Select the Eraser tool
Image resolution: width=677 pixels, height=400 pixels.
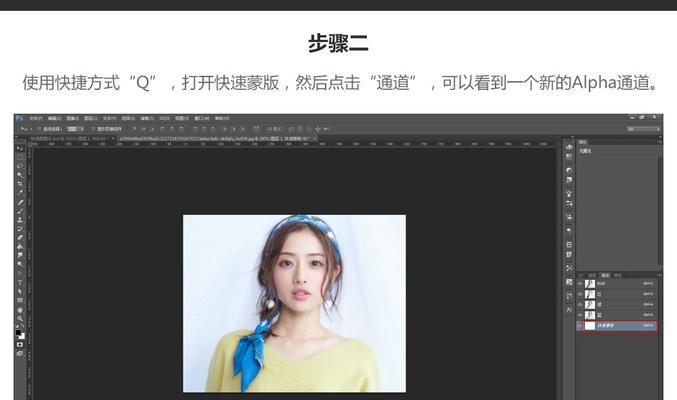pyautogui.click(x=20, y=237)
